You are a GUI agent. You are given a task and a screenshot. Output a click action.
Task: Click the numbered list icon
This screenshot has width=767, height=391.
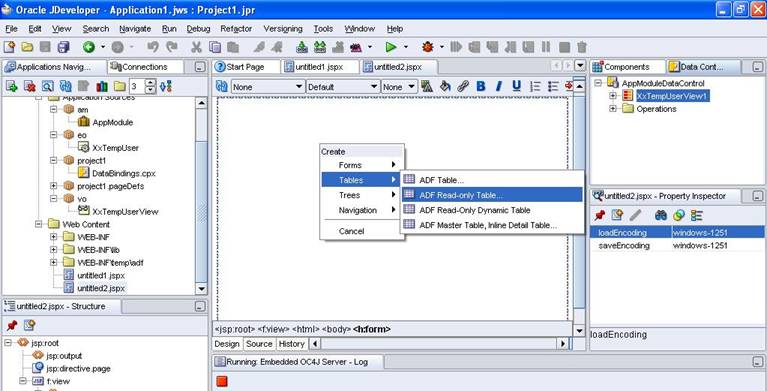click(x=536, y=87)
